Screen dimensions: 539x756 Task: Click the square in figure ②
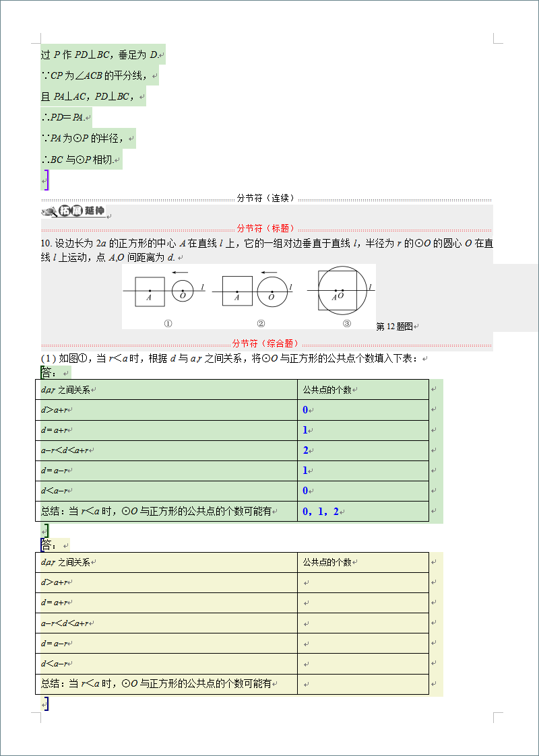(237, 291)
